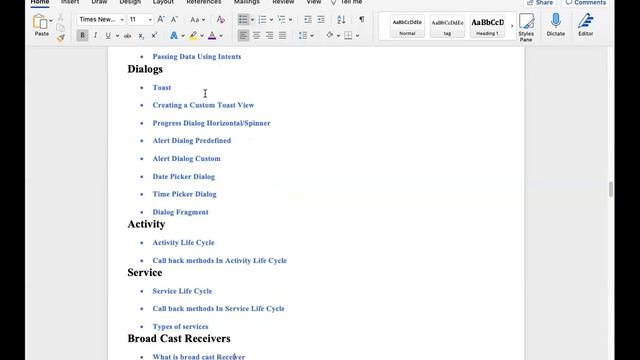Screen dimensions: 640x360
Task: Click the vertical scrollbar thumb
Action: click(x=611, y=189)
